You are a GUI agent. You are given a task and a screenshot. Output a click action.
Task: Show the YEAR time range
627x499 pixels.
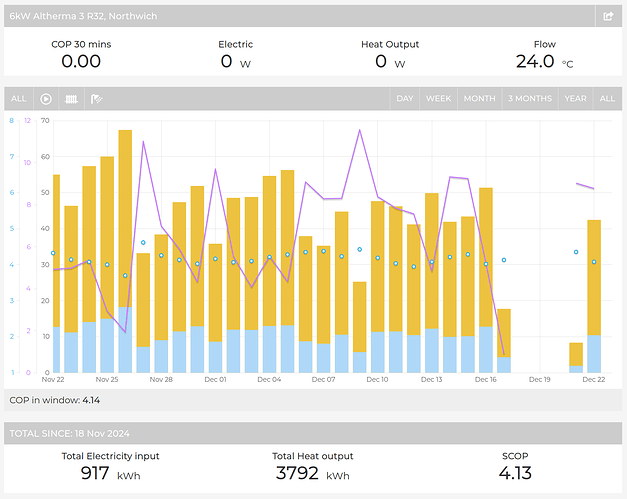575,99
